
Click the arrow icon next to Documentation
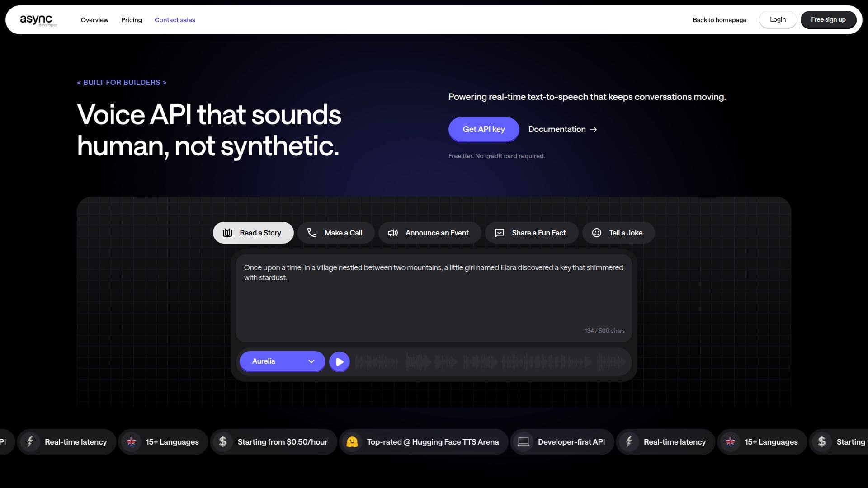594,130
